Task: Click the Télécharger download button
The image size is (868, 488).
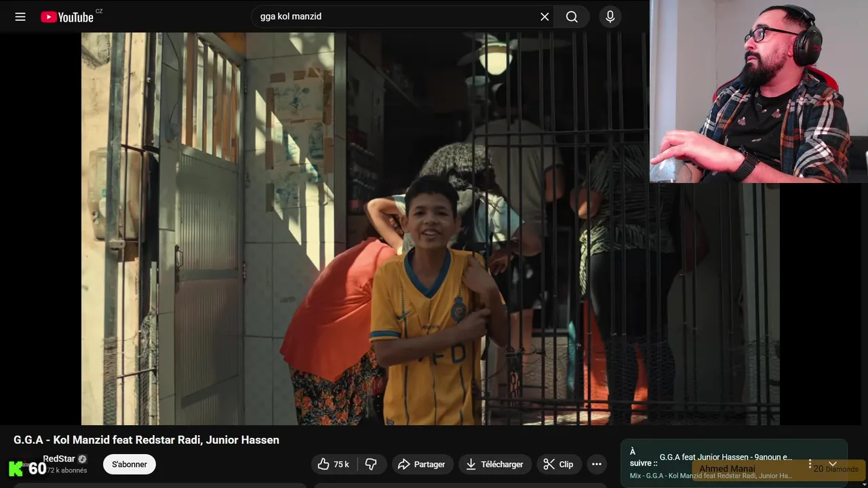Action: [495, 464]
